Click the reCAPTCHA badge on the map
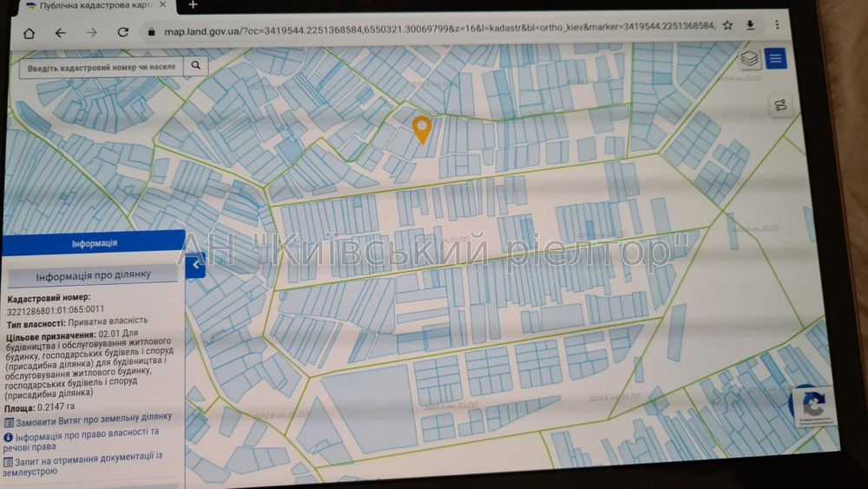 (x=812, y=406)
